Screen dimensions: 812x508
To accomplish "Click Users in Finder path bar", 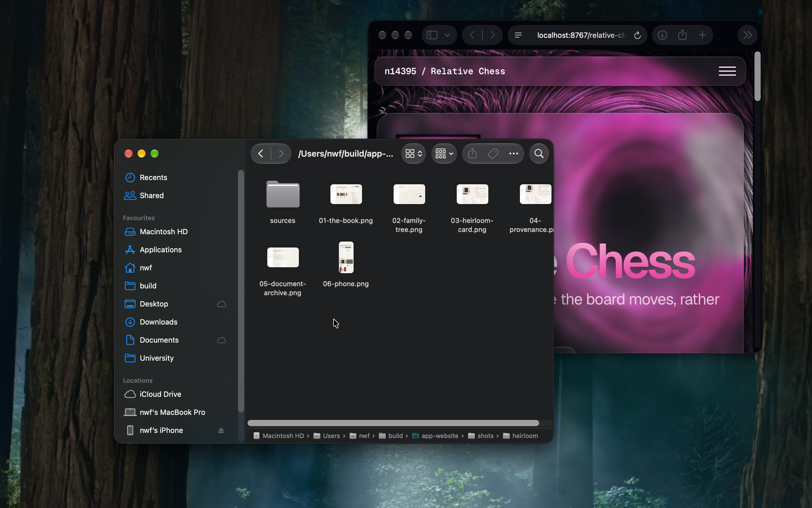I will (327, 436).
